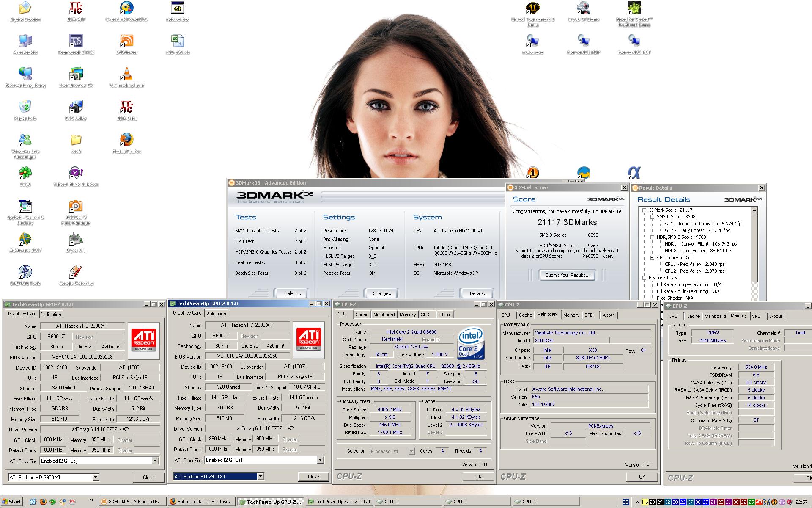
Task: Open the Eigene Dateien desktop folder icon
Action: [25, 11]
